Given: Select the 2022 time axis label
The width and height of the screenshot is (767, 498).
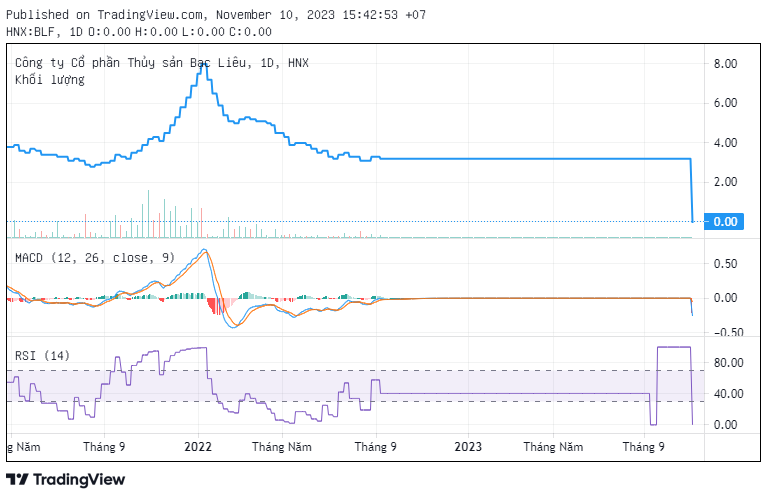Looking at the screenshot, I should point(199,447).
